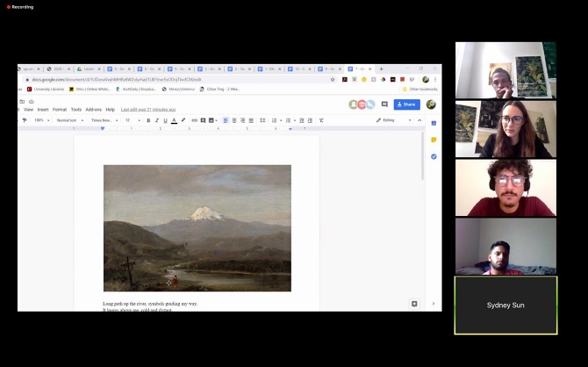Open Google Tasks in side panel
This screenshot has width=588, height=367.
pyautogui.click(x=434, y=156)
